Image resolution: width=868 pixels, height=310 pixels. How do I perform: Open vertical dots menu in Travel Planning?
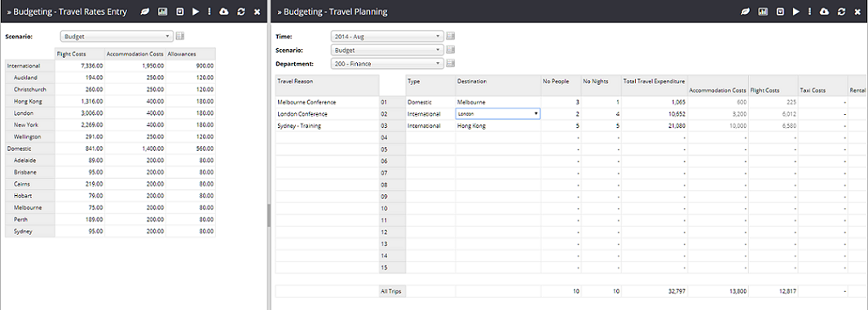click(810, 11)
